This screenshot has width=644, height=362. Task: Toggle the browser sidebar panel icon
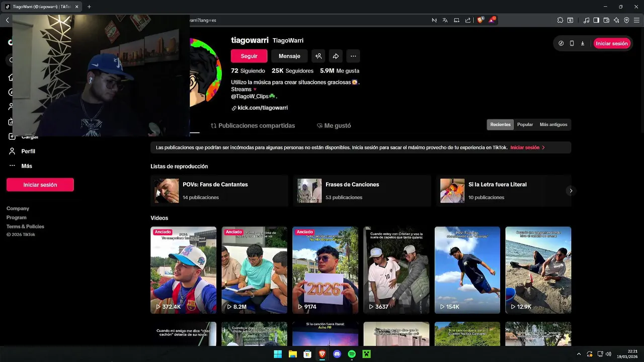click(596, 20)
